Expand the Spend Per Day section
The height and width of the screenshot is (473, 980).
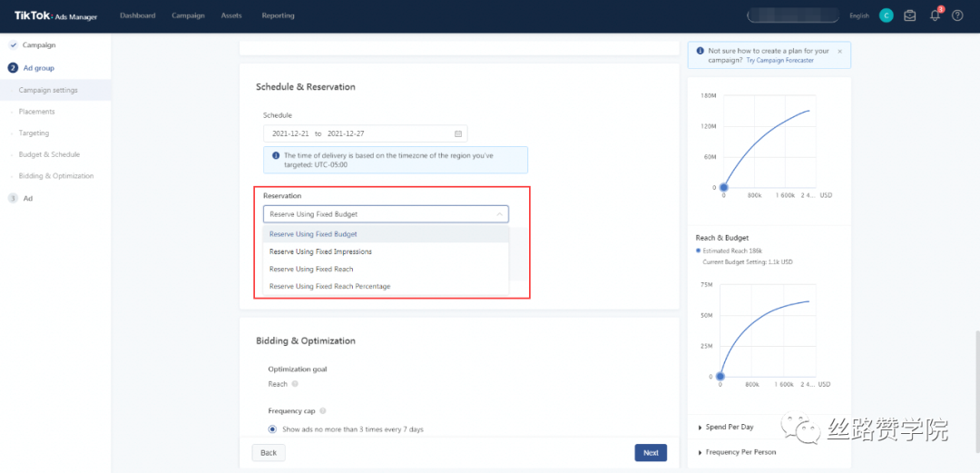click(730, 427)
